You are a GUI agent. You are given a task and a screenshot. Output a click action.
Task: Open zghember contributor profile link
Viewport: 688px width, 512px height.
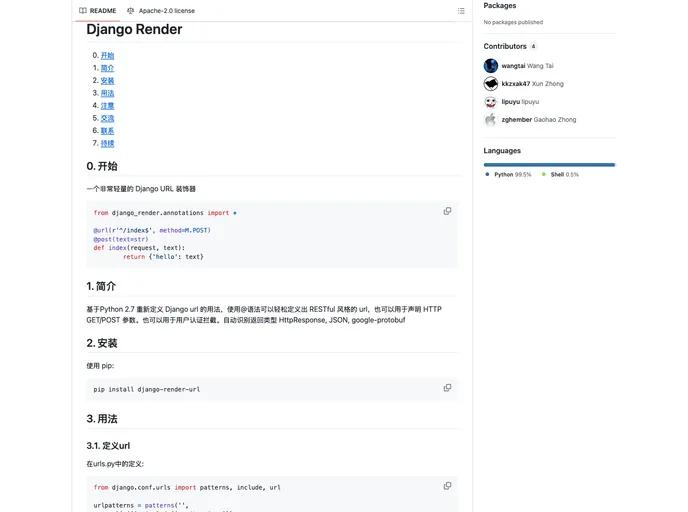pos(538,119)
